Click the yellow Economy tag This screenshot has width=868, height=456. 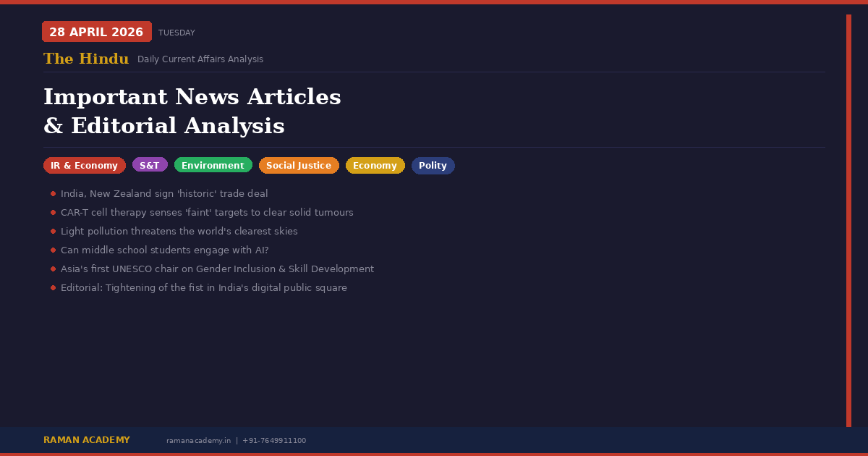375,166
